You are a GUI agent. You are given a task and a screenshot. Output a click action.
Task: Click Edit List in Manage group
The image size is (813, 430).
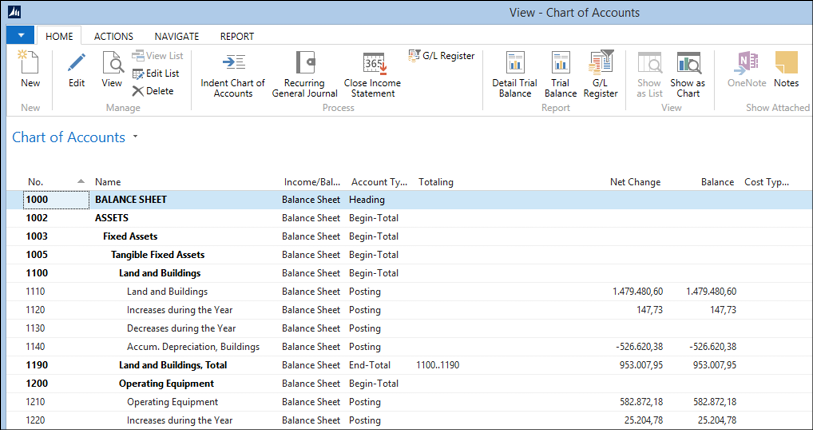[x=156, y=74]
